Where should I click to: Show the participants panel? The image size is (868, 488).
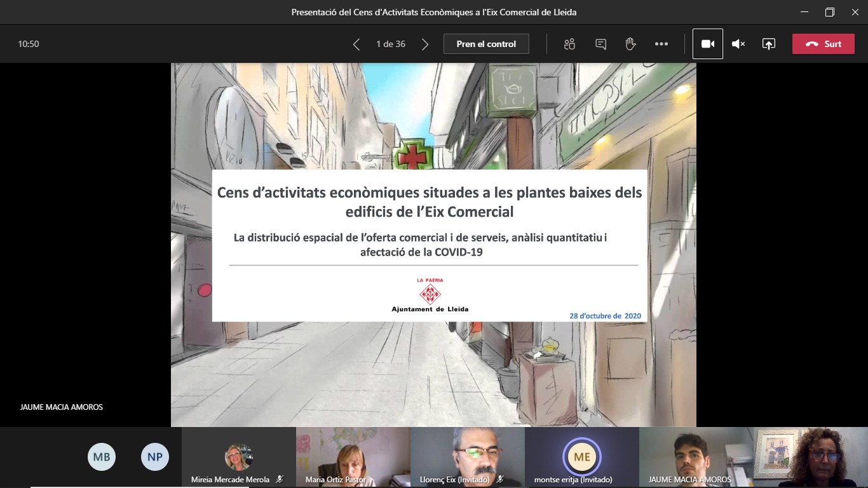tap(569, 44)
